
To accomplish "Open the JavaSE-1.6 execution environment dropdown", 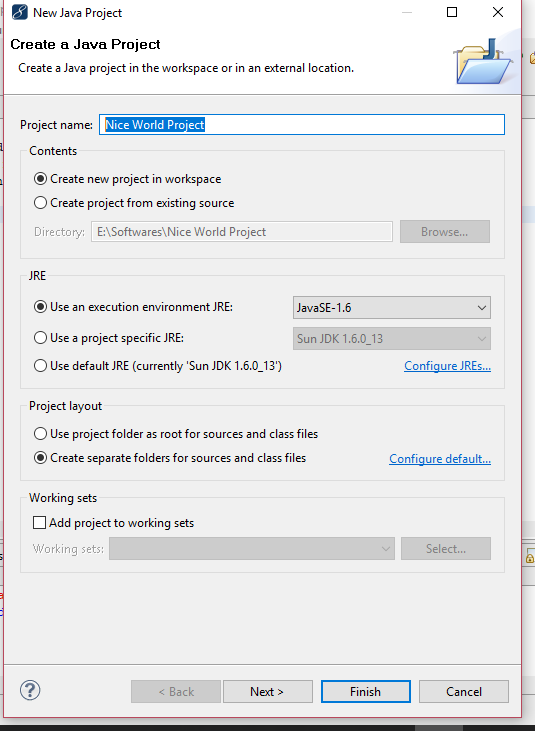I will pos(391,308).
